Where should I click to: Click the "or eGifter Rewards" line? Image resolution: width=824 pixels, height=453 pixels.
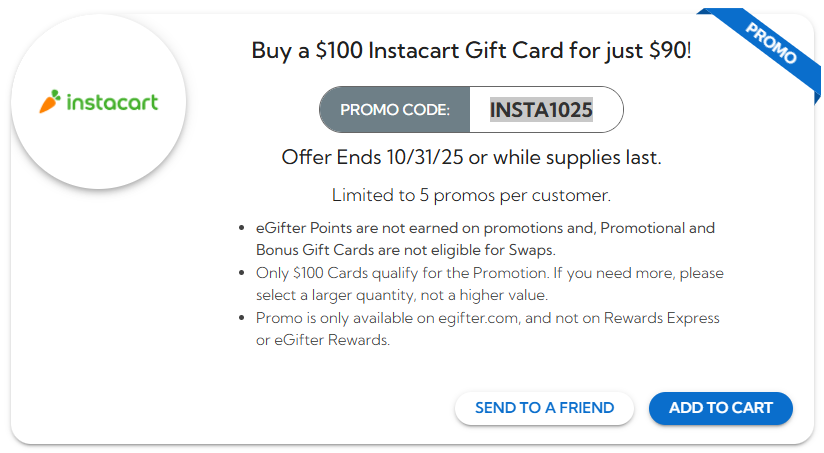(322, 340)
